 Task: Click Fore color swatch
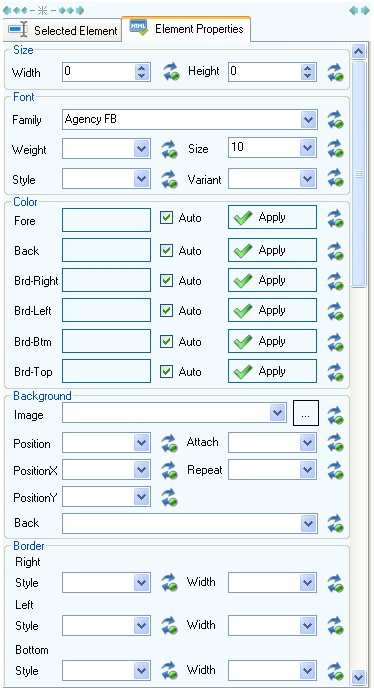pyautogui.click(x=106, y=220)
